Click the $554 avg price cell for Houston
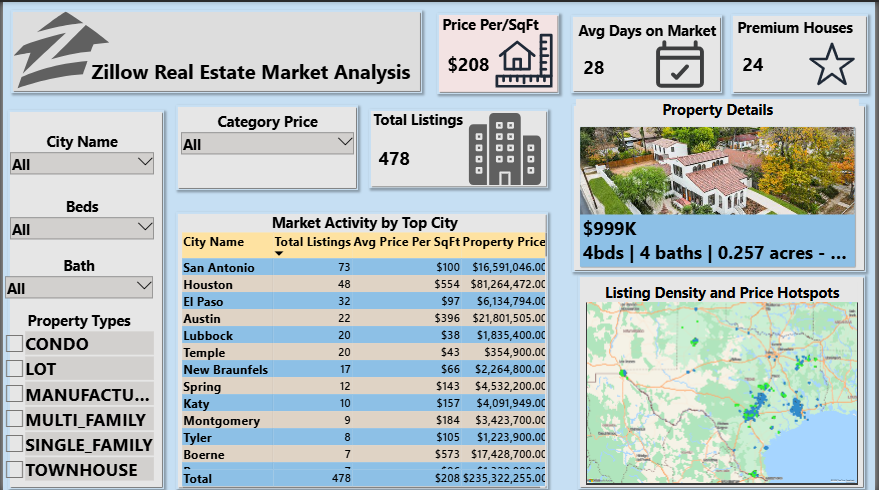The image size is (879, 490). click(447, 284)
